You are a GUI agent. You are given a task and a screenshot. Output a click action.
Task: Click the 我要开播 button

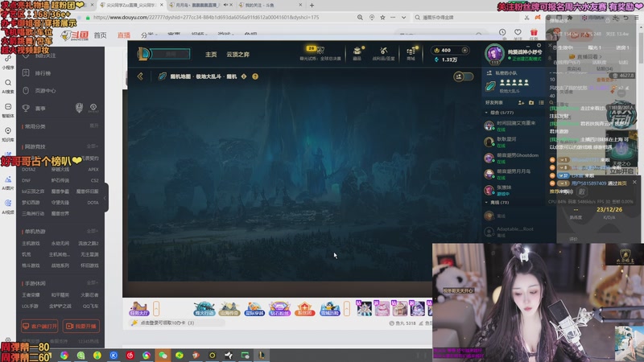pos(81,326)
